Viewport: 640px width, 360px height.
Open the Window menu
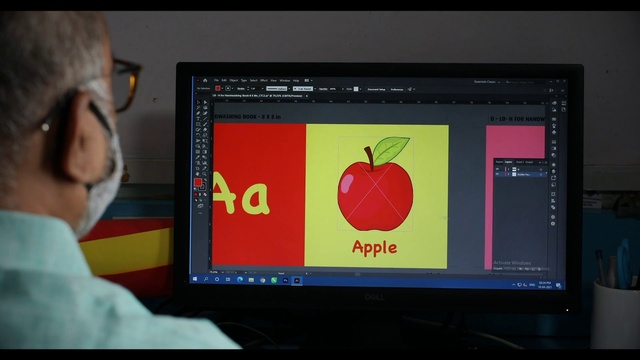point(284,80)
